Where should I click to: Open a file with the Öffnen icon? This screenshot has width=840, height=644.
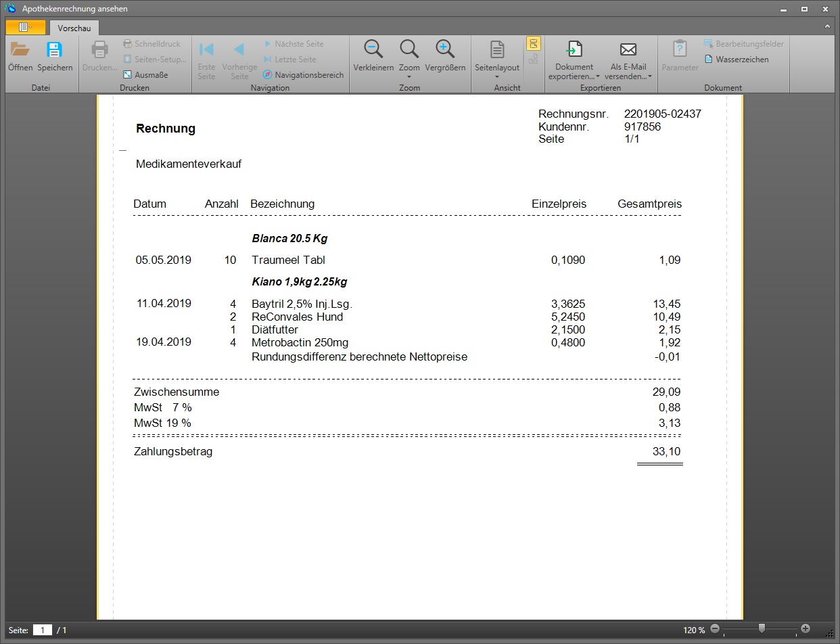(x=20, y=56)
